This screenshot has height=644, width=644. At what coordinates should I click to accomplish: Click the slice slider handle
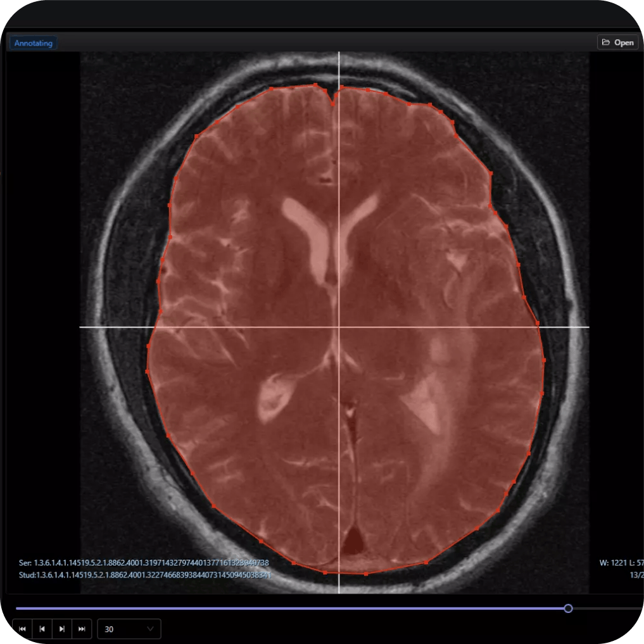pyautogui.click(x=568, y=609)
